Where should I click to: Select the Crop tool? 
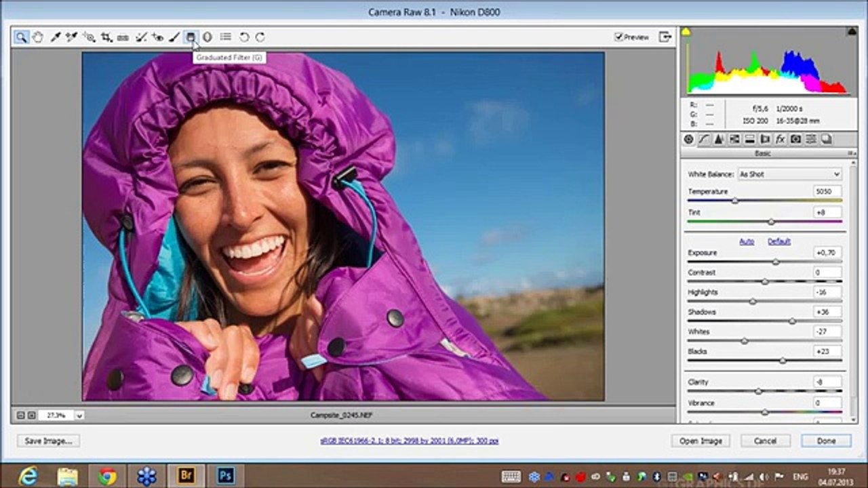106,37
